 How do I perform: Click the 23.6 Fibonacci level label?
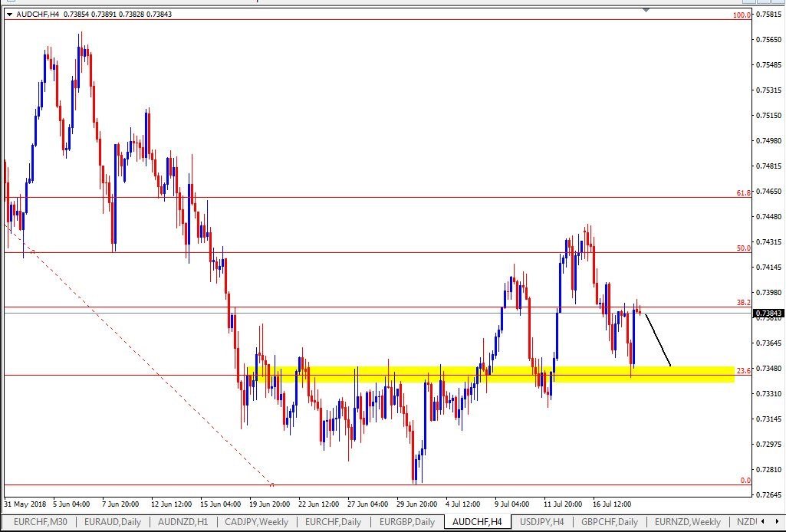pyautogui.click(x=743, y=371)
